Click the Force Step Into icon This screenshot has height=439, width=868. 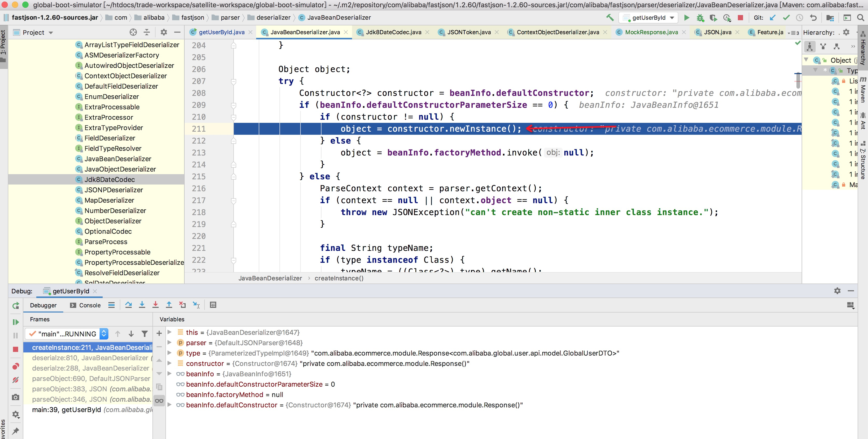155,305
